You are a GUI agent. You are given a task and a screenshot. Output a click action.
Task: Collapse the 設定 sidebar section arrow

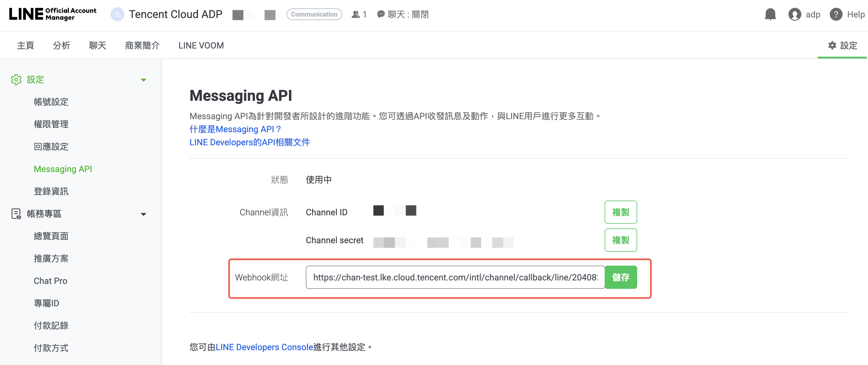144,80
